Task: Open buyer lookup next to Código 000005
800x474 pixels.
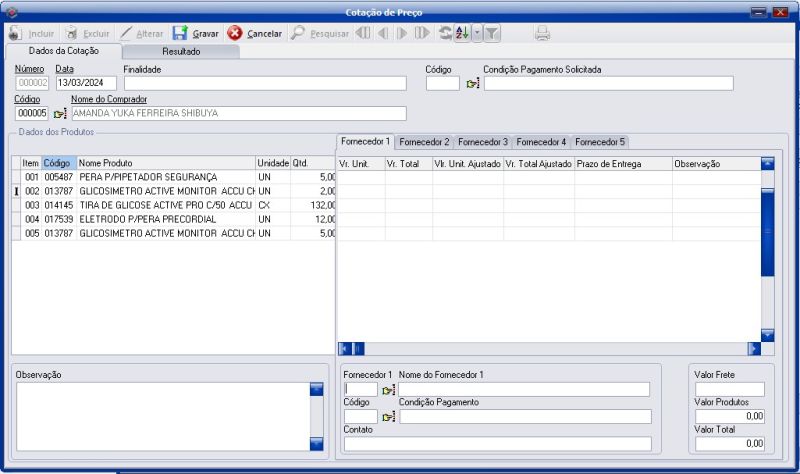Action: click(x=59, y=114)
